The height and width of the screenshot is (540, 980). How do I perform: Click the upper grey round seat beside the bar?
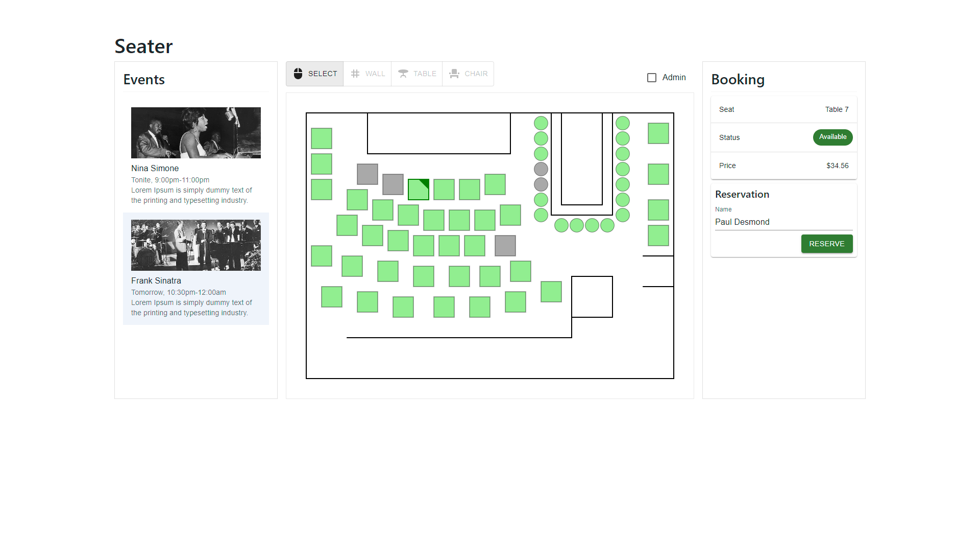pos(541,169)
